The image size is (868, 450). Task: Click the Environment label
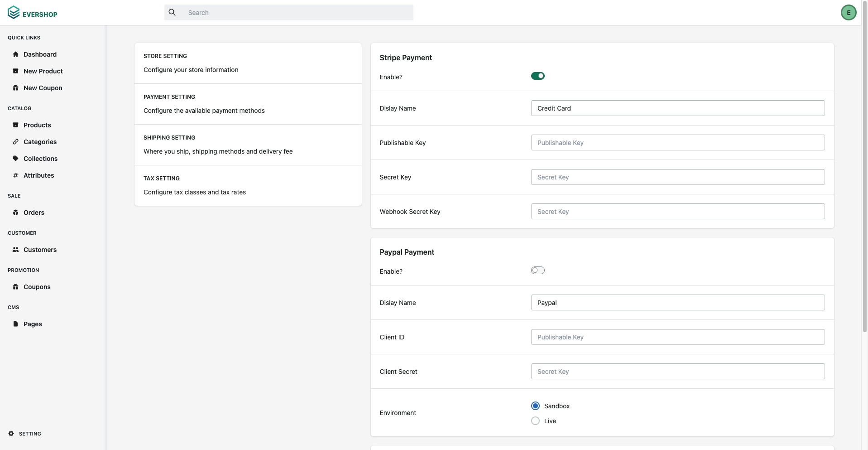pos(398,413)
